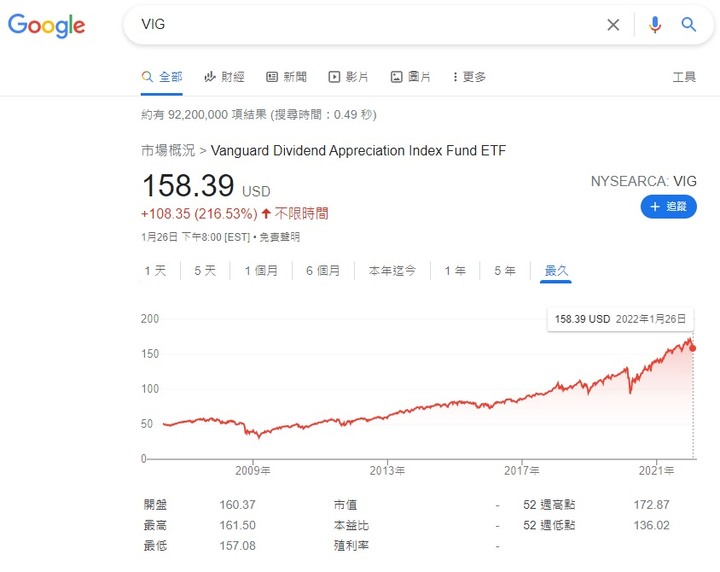Image resolution: width=720 pixels, height=572 pixels.
Task: Select the 1 個月 chart range
Action: 261,271
